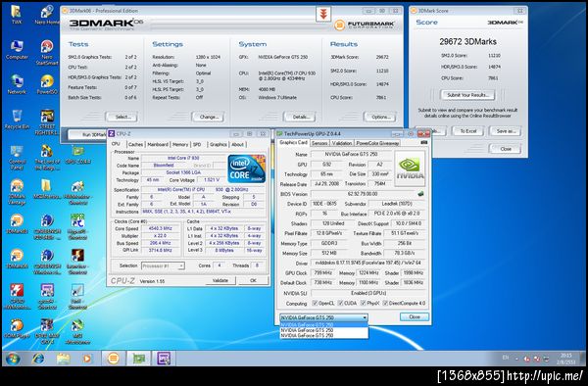This screenshot has width=588, height=386.
Task: Launch the HyperPI desktop shortcut
Action: click(x=77, y=226)
